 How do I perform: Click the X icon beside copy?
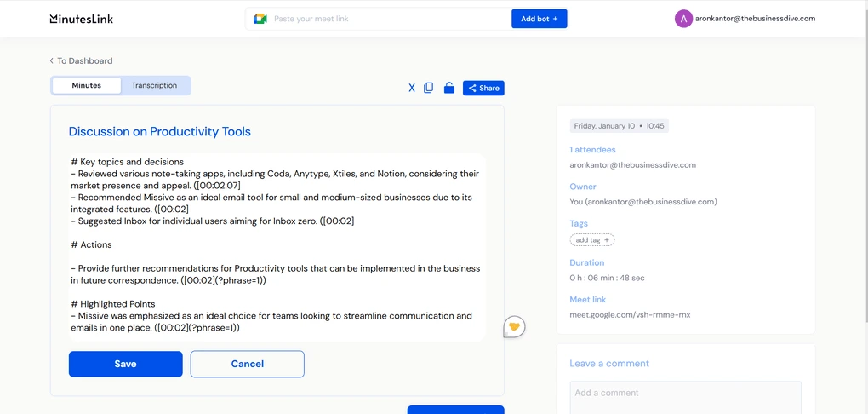pos(411,88)
